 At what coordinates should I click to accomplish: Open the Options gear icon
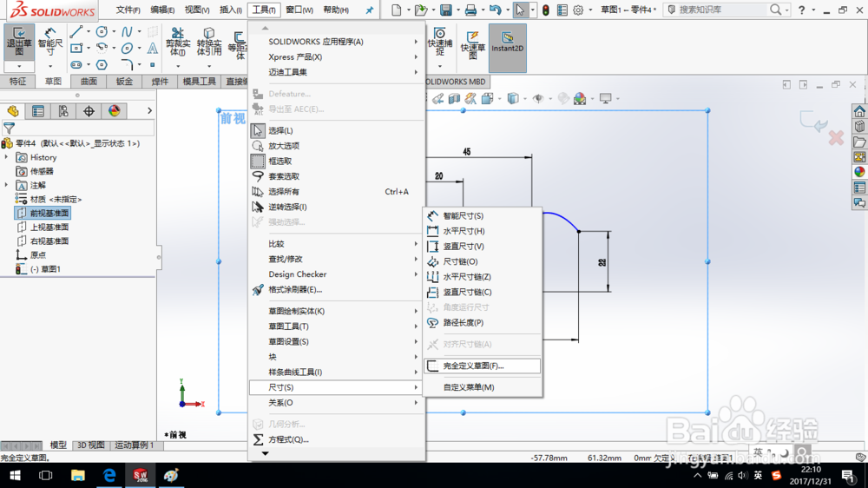tap(578, 10)
